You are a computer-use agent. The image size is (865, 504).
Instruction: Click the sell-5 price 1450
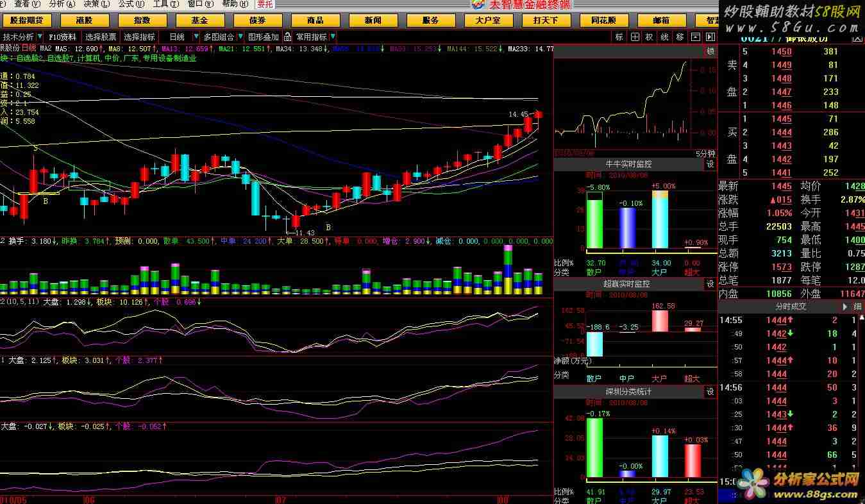tap(781, 52)
